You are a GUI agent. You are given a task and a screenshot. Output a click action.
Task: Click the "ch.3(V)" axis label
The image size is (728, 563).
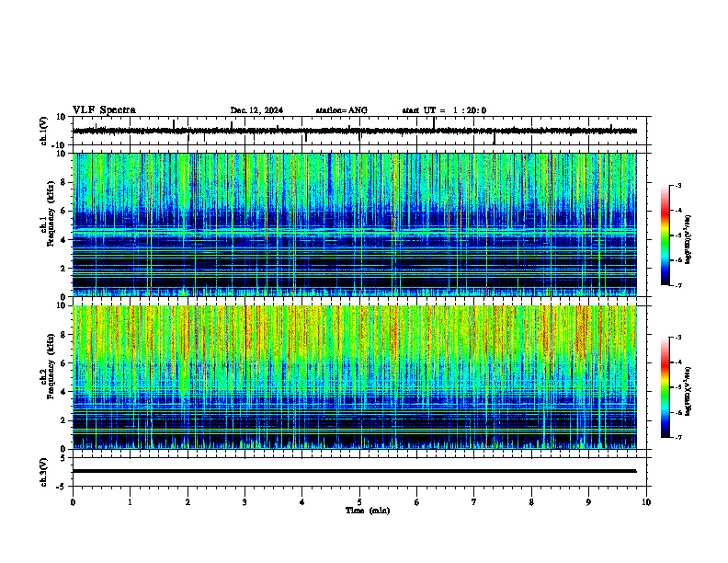point(43,472)
